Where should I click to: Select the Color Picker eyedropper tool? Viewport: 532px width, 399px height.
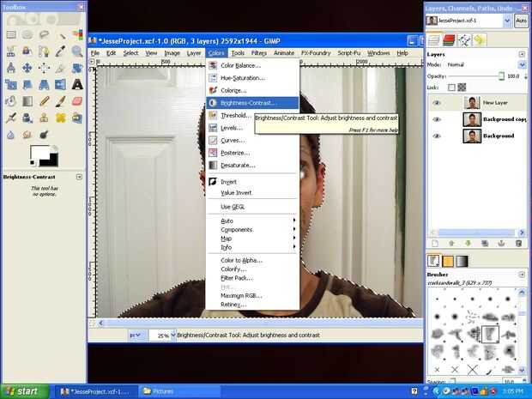tap(61, 51)
